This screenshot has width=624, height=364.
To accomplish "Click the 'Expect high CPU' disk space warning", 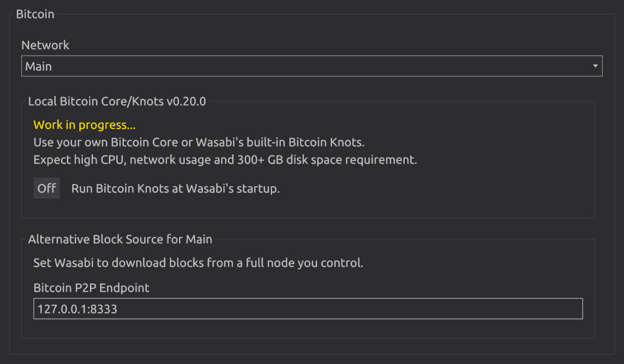I will pos(225,160).
